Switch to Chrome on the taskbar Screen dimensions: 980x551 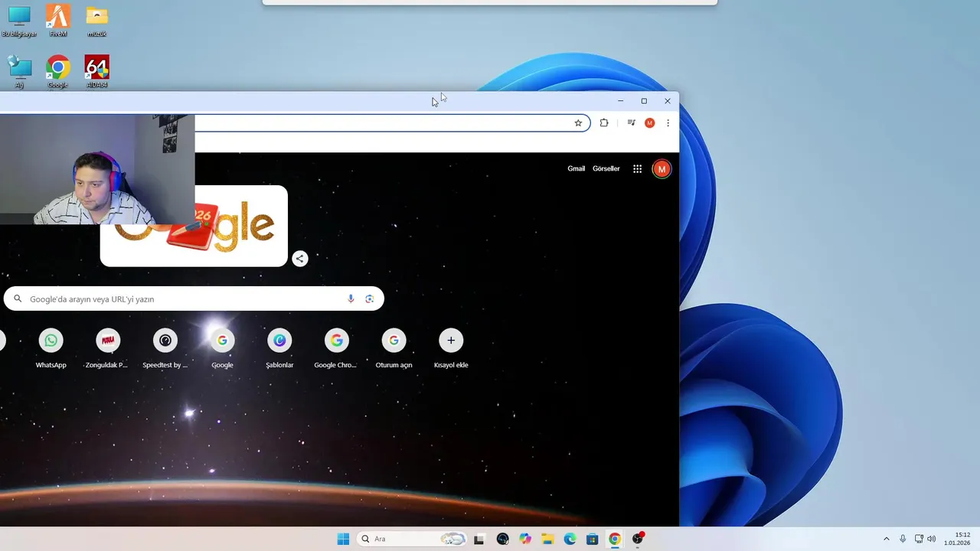coord(615,539)
